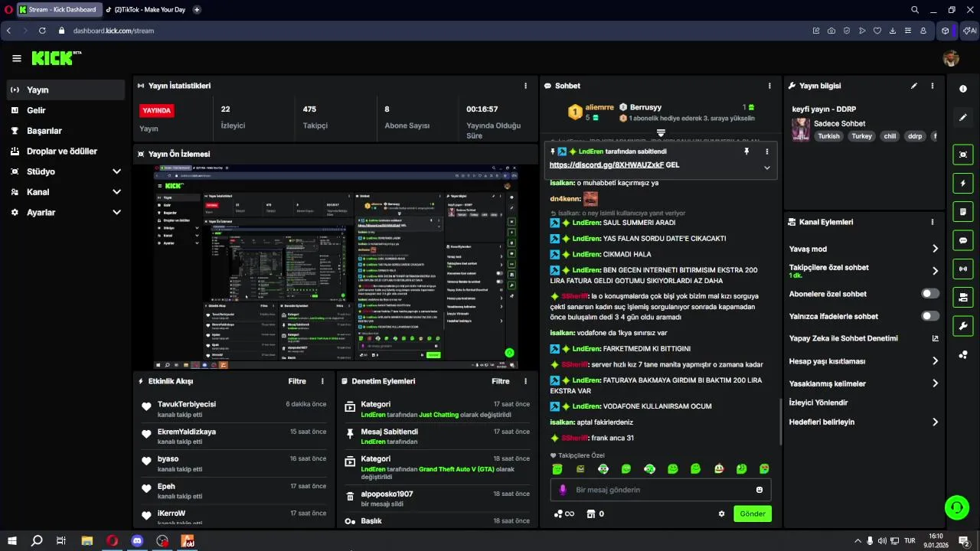This screenshot has width=980, height=551.
Task: Toggle the broadcast statistics panel icon in sidebar
Action: 963,269
